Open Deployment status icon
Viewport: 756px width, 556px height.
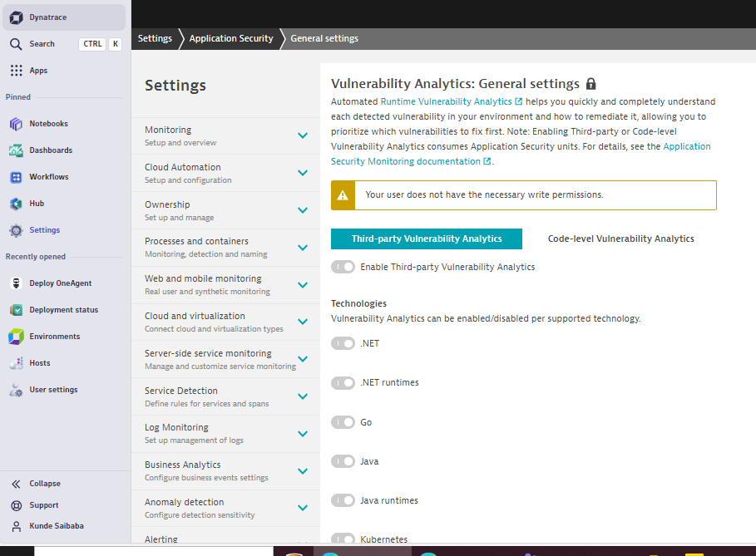point(16,310)
